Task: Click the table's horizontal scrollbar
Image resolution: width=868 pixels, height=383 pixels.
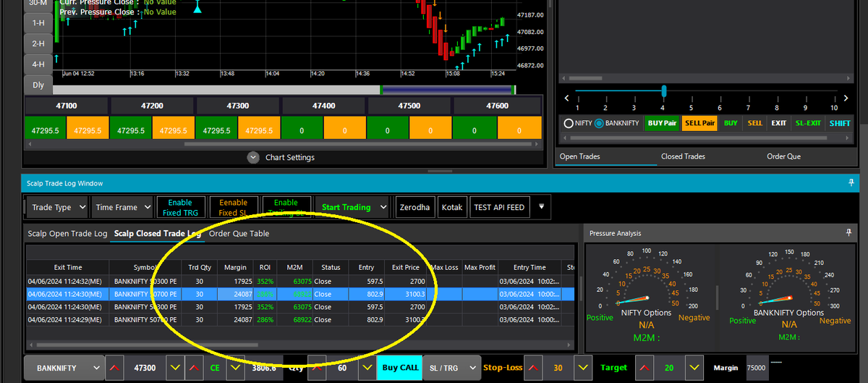Action: pyautogui.click(x=147, y=345)
